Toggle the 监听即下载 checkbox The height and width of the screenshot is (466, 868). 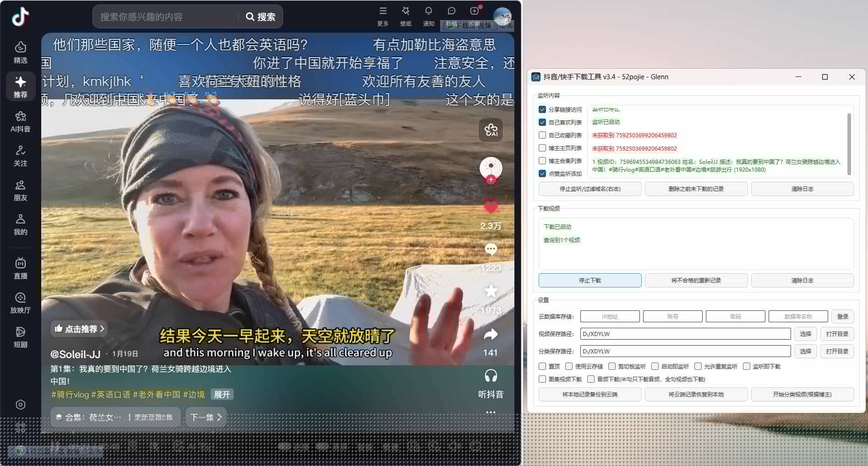pyautogui.click(x=747, y=366)
